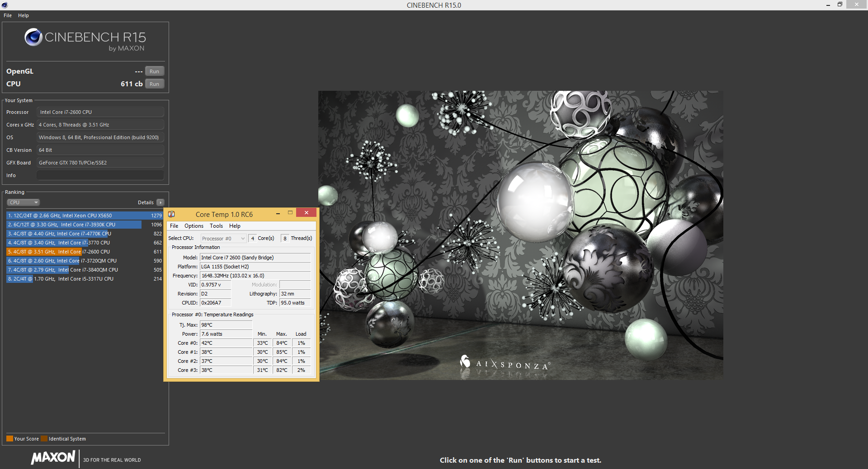
Task: Click the AIXSPONZA logo in the render
Action: (505, 363)
